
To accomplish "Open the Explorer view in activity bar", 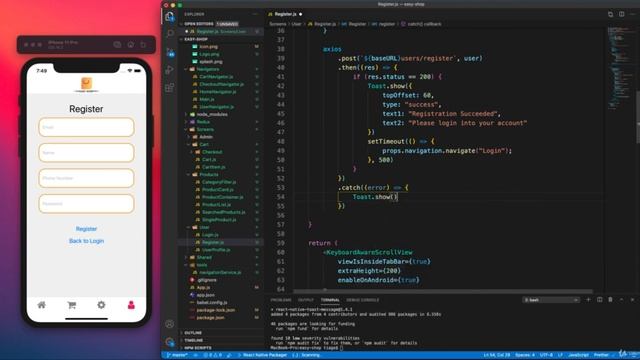I will point(169,16).
